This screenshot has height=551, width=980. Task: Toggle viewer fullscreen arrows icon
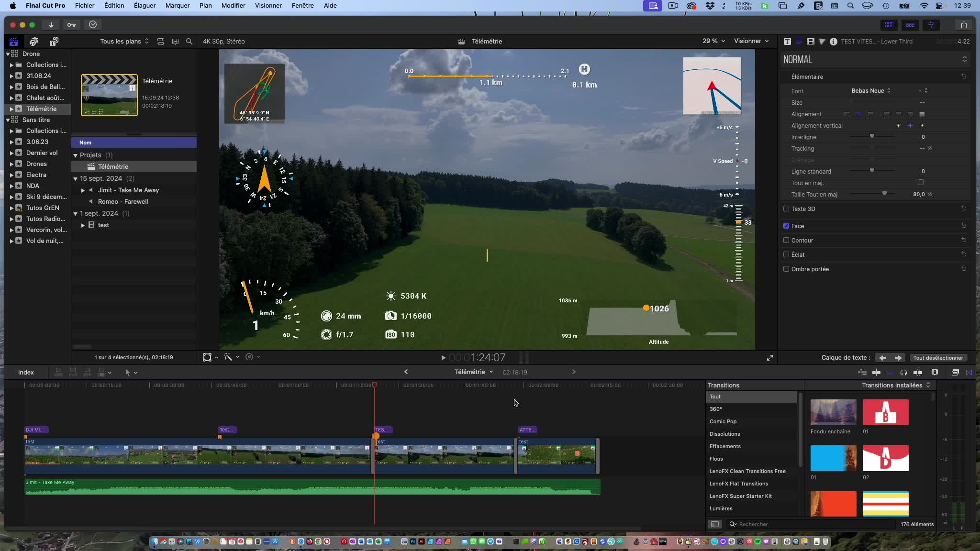769,358
